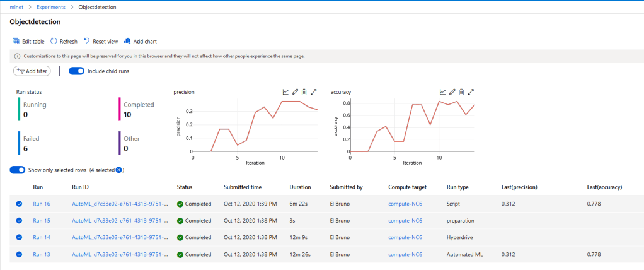Edit the precision chart with pencil icon
This screenshot has height=270, width=644.
tap(294, 92)
